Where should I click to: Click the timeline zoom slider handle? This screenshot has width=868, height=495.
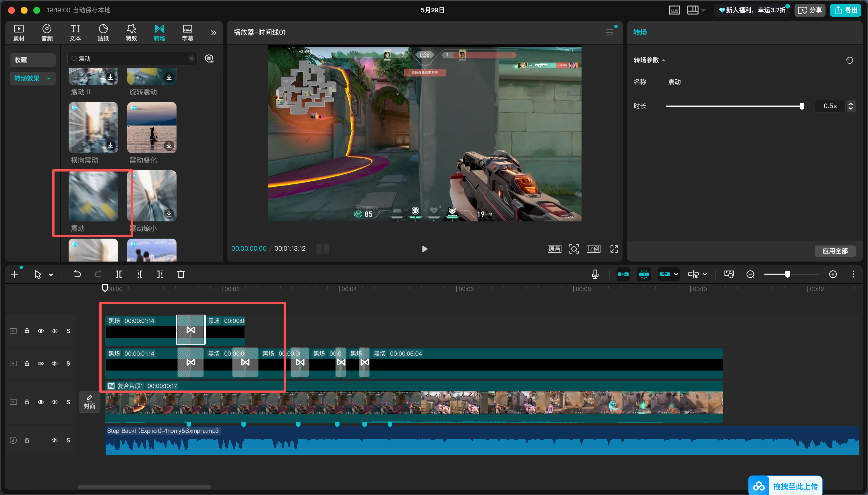(787, 274)
